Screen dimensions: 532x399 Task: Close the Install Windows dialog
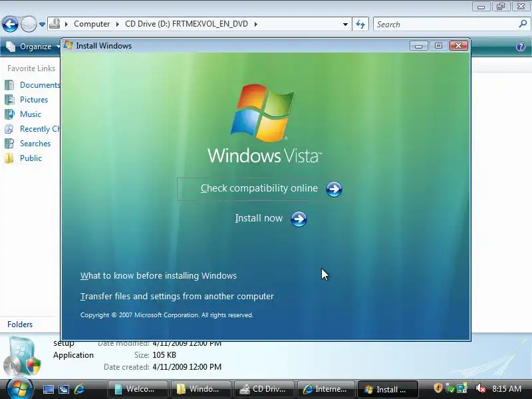coord(458,46)
